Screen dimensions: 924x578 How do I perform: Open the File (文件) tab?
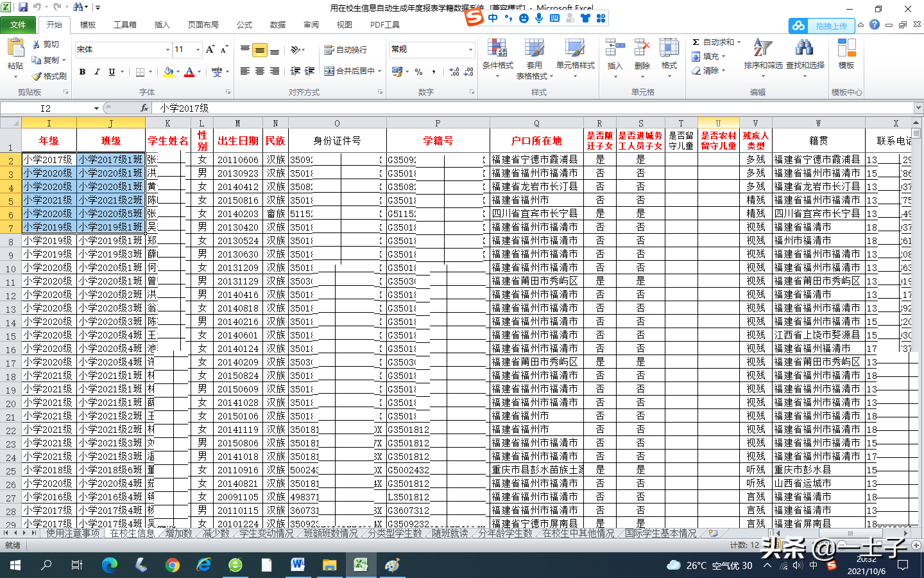[x=18, y=25]
